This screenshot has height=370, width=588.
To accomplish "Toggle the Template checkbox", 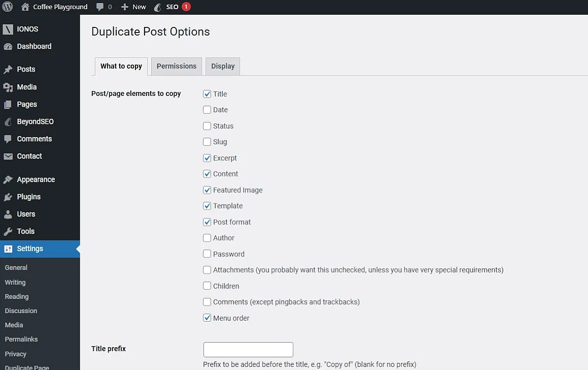I will coord(207,206).
